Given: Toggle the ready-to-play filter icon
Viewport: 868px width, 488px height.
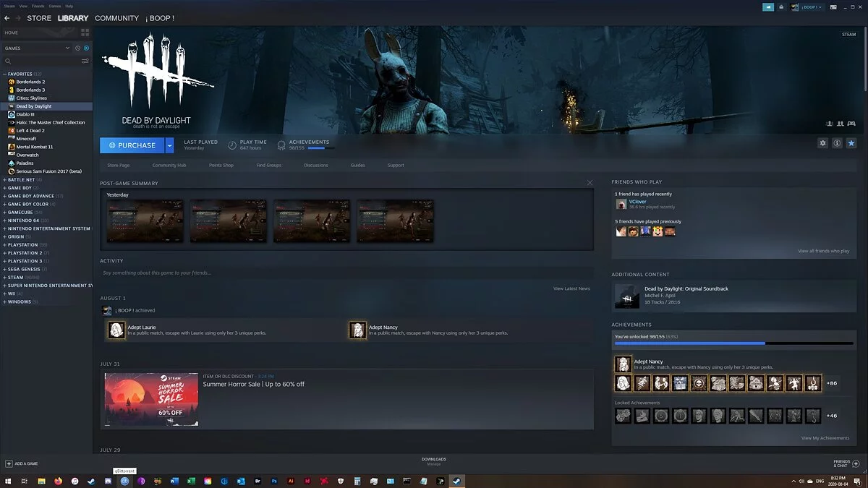Looking at the screenshot, I should pos(87,48).
